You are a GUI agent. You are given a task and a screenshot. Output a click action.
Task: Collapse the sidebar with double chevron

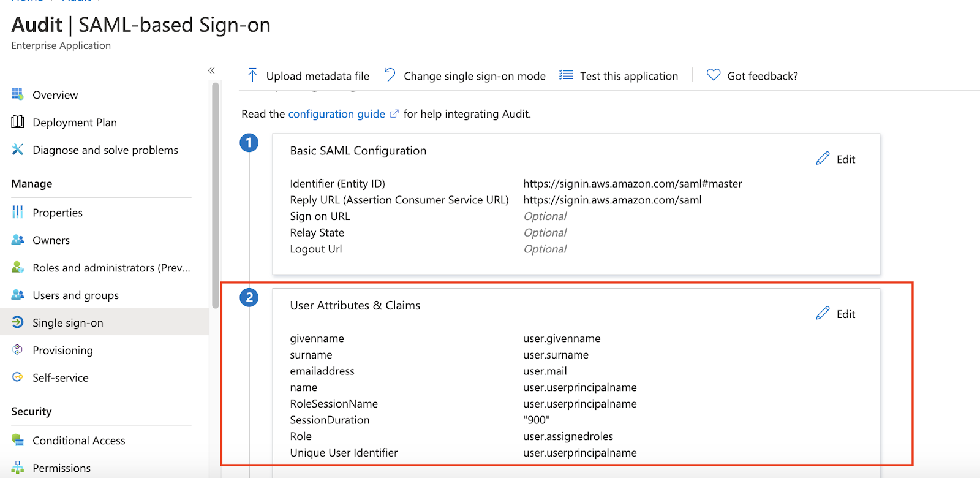click(211, 70)
